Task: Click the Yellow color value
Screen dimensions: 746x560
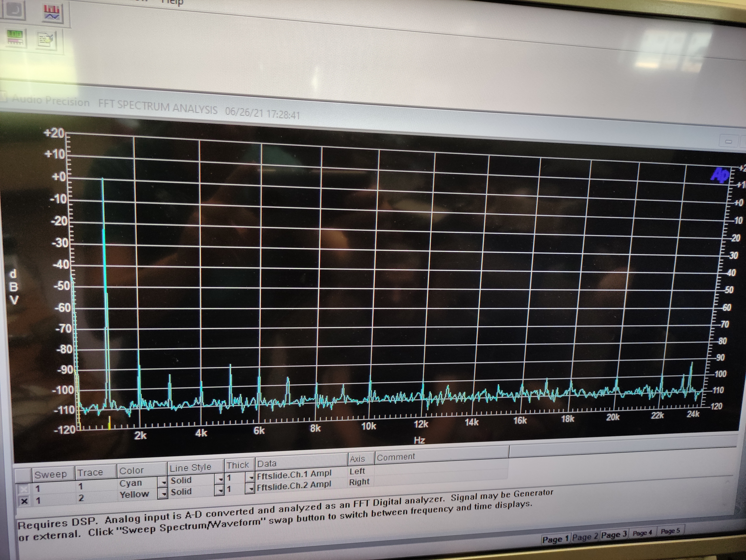Action: [x=134, y=494]
